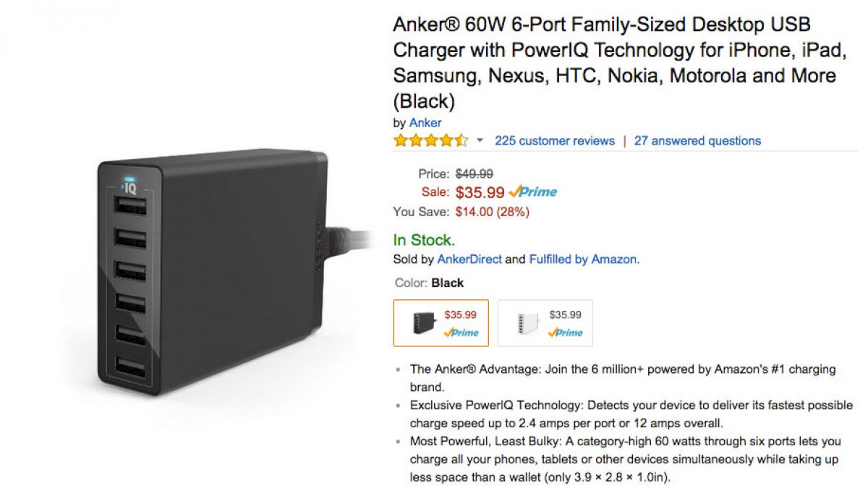Click the crossed-out $49.99 list price
The width and height of the screenshot is (868, 488).
[475, 174]
